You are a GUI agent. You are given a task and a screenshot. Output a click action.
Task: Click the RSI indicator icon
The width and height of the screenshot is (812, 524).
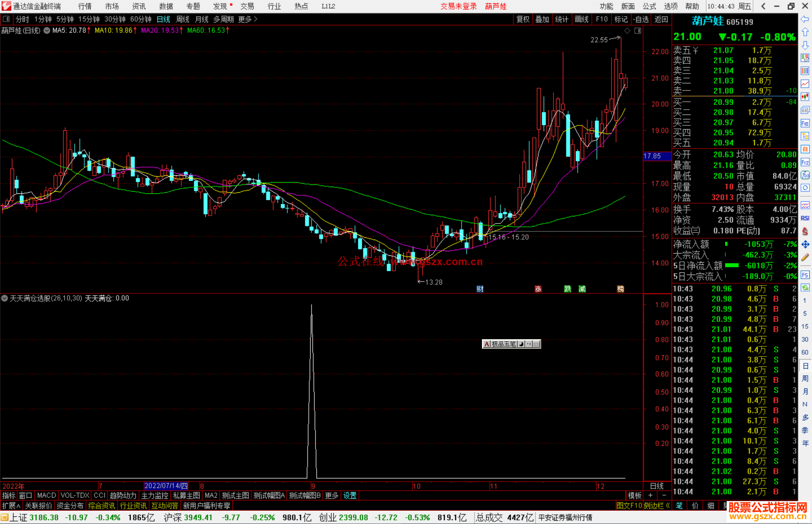click(805, 218)
